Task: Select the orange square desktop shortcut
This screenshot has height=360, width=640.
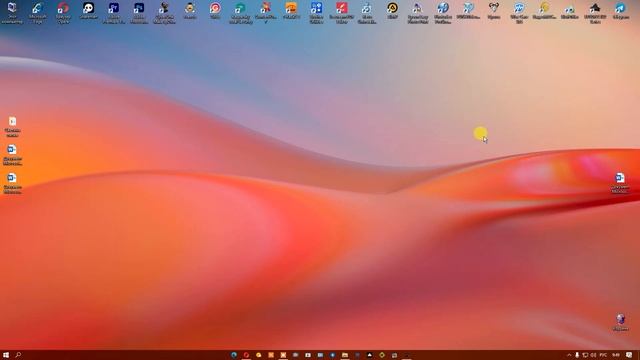Action: [291, 11]
